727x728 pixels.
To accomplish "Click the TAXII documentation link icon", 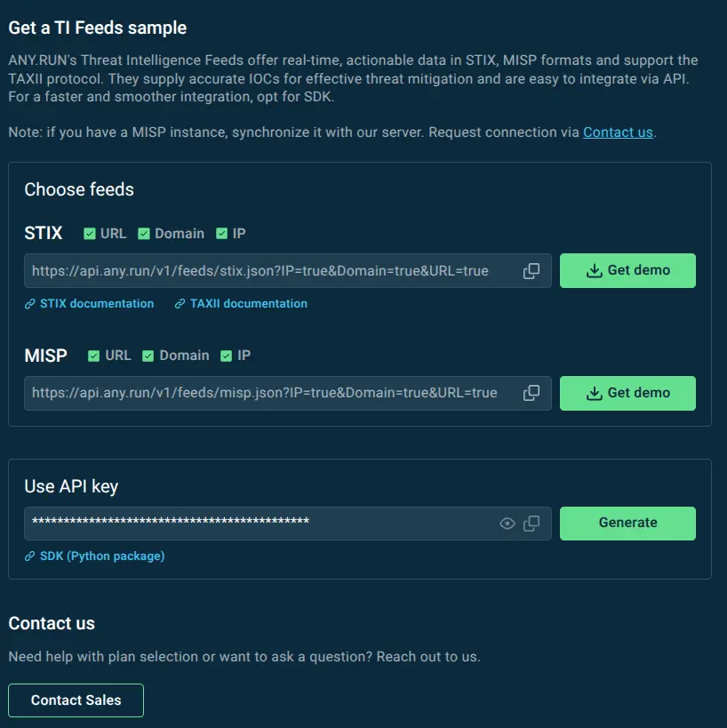I will pos(180,304).
